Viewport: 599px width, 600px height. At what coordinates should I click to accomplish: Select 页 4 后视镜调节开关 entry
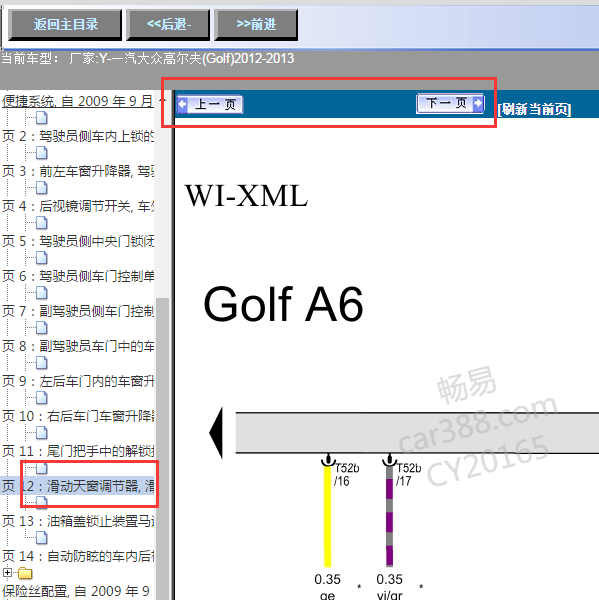pyautogui.click(x=78, y=206)
